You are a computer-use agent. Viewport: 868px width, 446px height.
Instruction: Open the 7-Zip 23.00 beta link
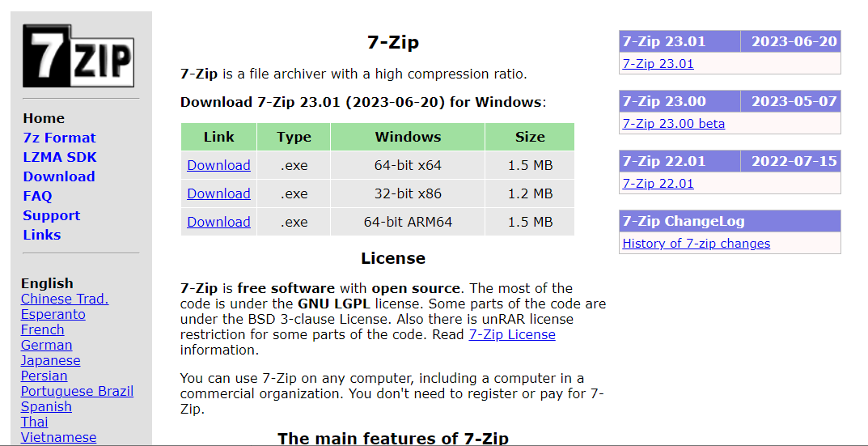[673, 124]
